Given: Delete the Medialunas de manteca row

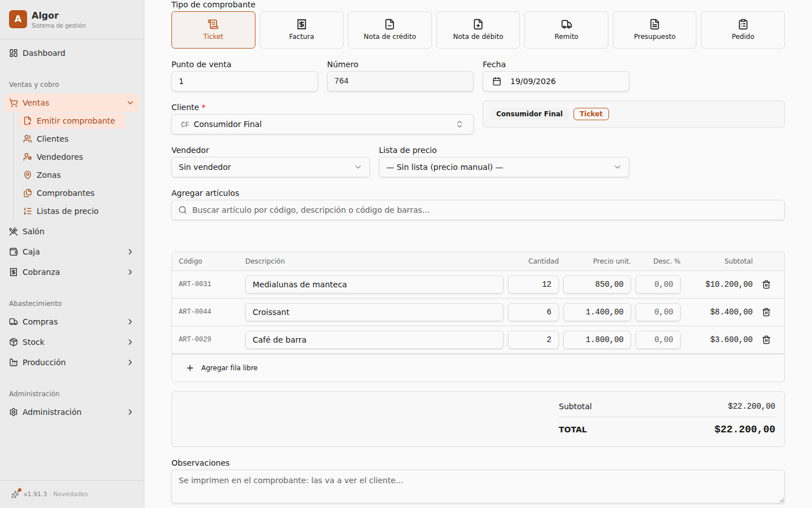Looking at the screenshot, I should [x=766, y=284].
